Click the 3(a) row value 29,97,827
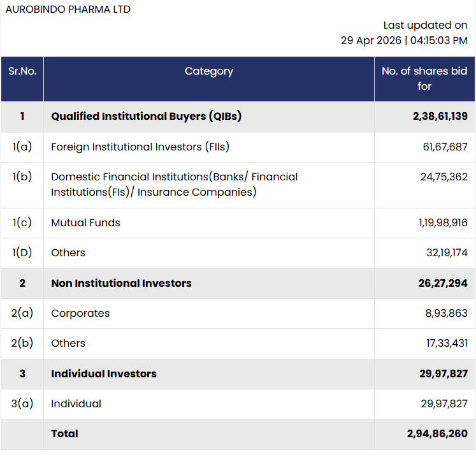This screenshot has height=457, width=476. [x=444, y=404]
